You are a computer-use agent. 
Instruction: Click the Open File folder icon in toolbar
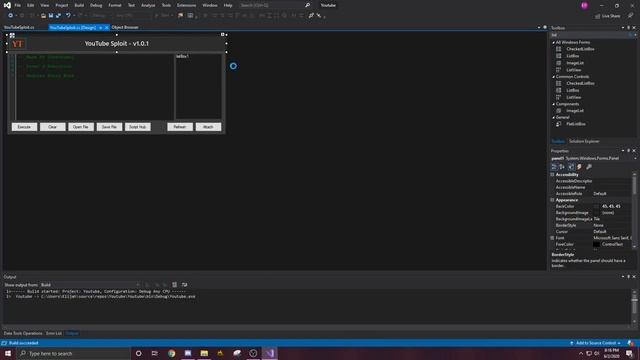[43, 16]
